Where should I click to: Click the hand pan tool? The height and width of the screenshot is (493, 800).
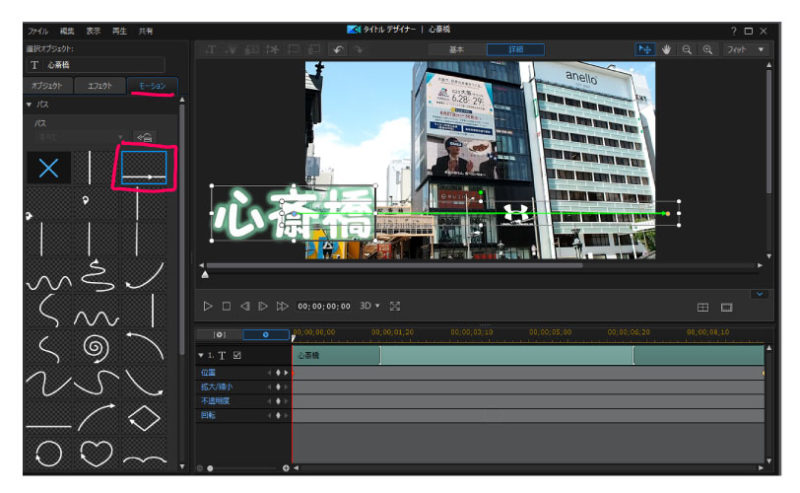click(667, 49)
